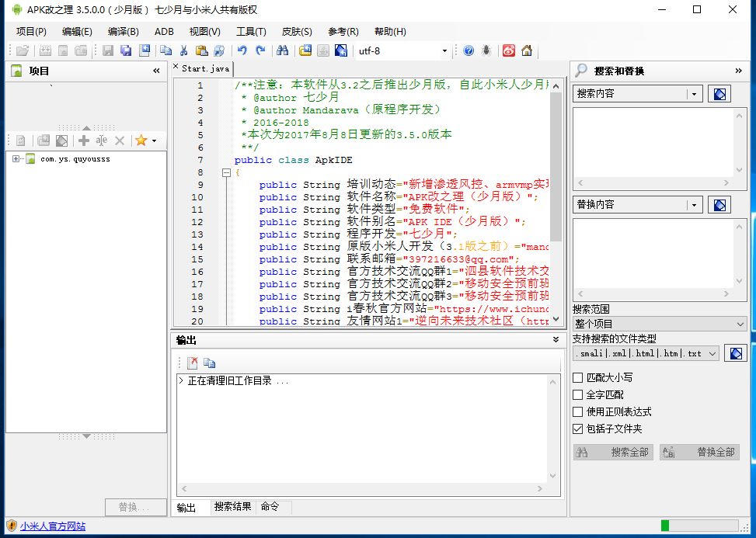Click the plus add icon in project toolbar

pyautogui.click(x=84, y=141)
